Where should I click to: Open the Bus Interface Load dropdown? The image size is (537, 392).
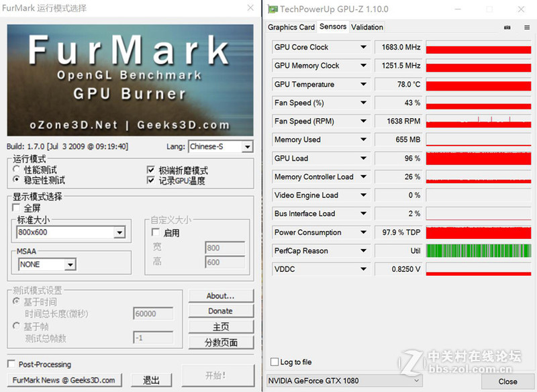(x=363, y=213)
